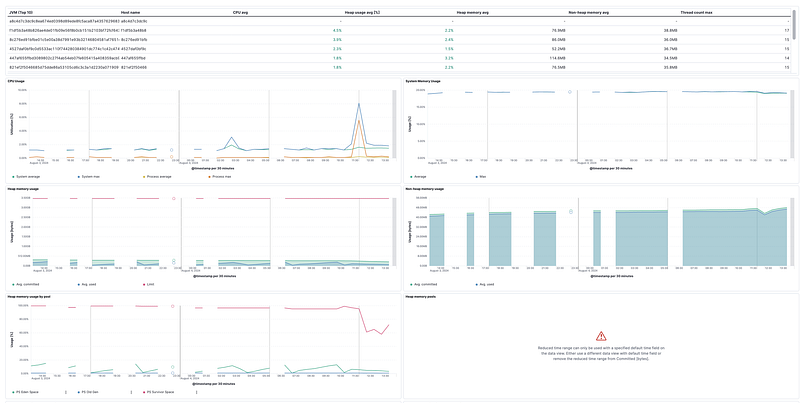Click the 114.8MB heap memory cell
The image size is (800, 403).
(559, 58)
